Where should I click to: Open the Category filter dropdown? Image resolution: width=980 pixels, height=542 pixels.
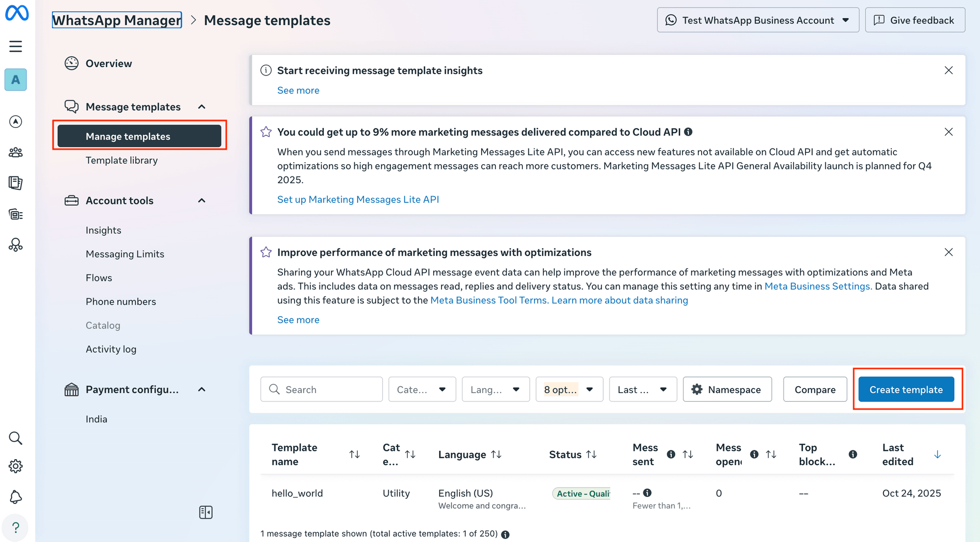(x=422, y=390)
